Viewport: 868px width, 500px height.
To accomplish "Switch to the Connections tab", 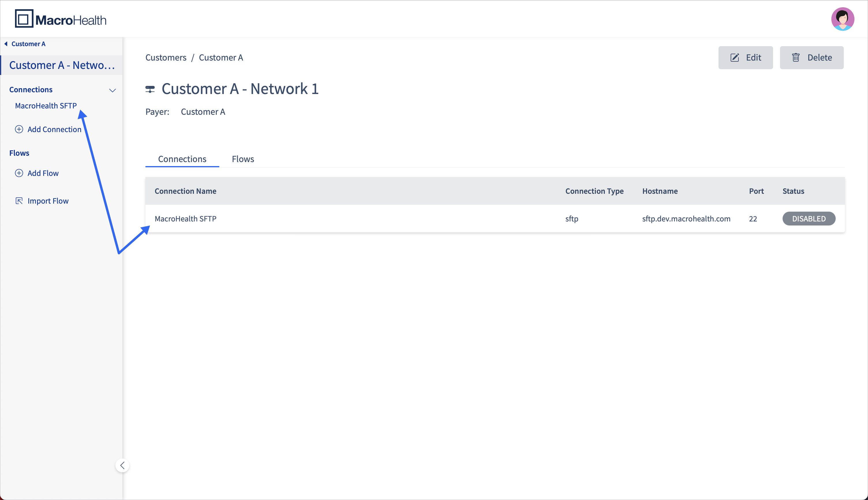I will (x=182, y=159).
